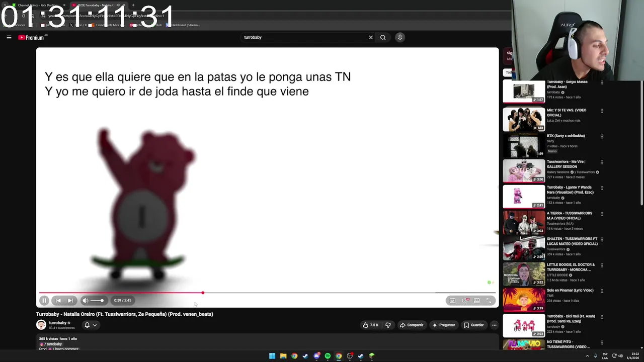
Task: Open the YouTube guide hamburger menu
Action: point(9,37)
